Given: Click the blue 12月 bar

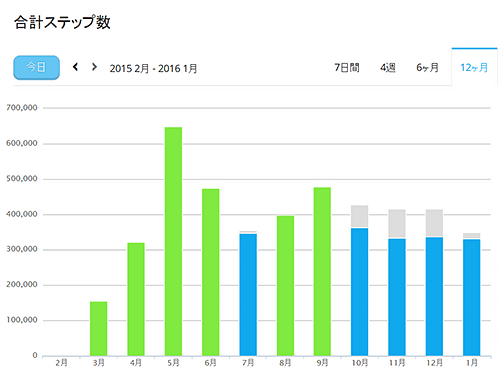Looking at the screenshot, I should coord(434,296).
